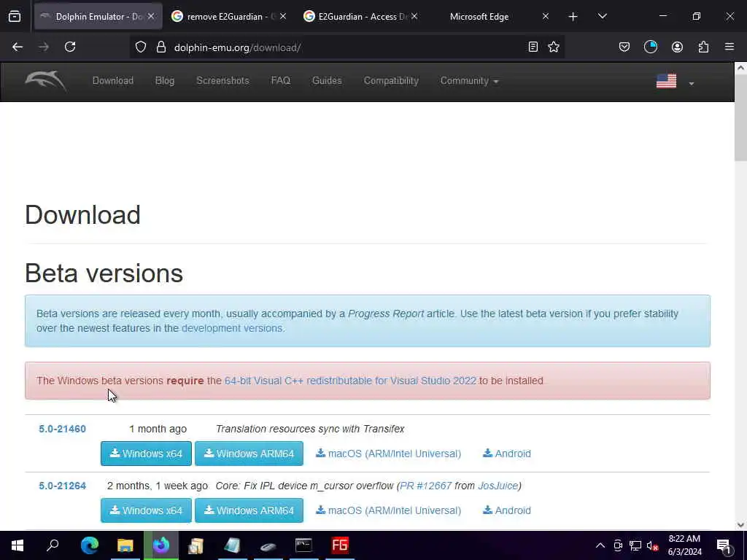Launch Microsoft Edge from the taskbar
The width and height of the screenshot is (747, 560).
click(89, 545)
